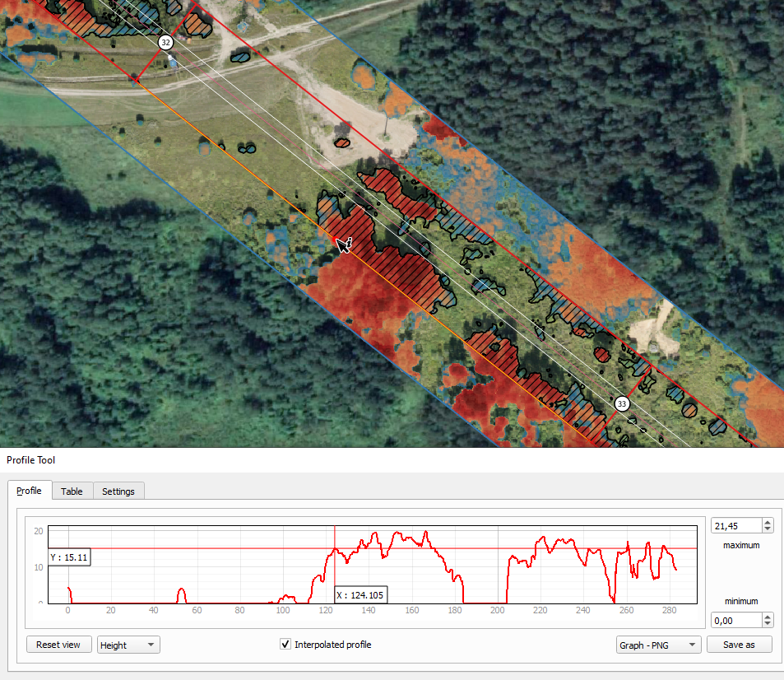Edit the maximum value field 21,45

tap(737, 526)
